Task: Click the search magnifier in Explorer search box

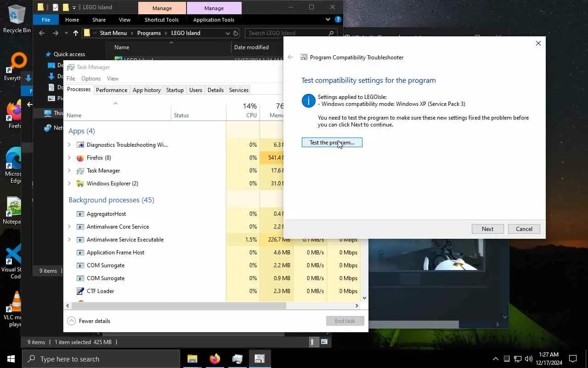Action: tap(331, 33)
